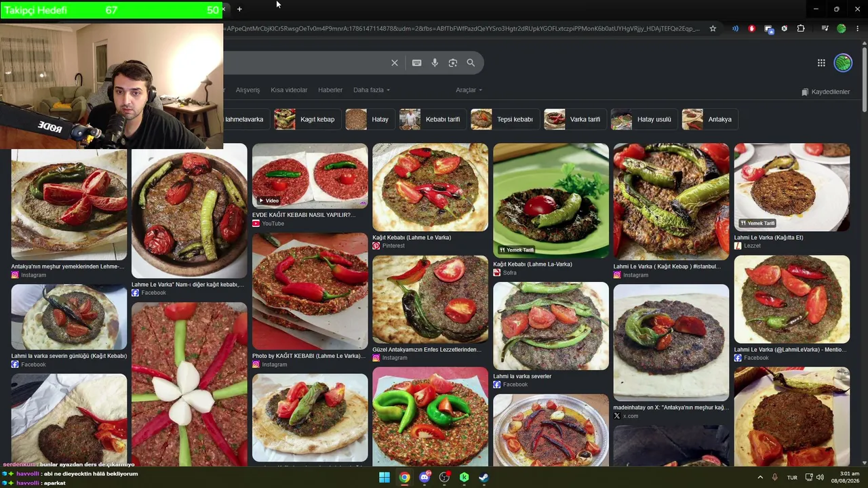Image resolution: width=868 pixels, height=488 pixels.
Task: Open the hexagon-shaped extension in the toolbar
Action: pyautogui.click(x=785, y=28)
